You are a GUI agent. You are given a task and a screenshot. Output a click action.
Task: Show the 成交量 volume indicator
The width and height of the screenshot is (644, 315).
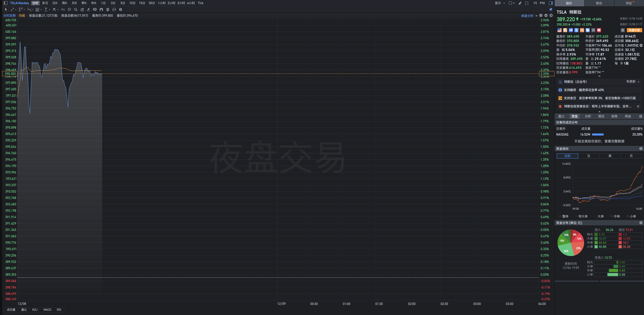(x=11, y=310)
